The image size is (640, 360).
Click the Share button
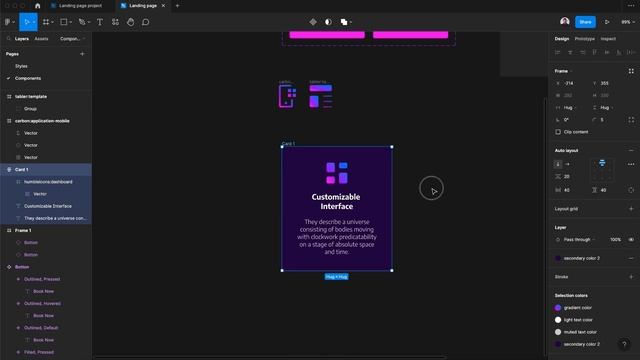[585, 22]
